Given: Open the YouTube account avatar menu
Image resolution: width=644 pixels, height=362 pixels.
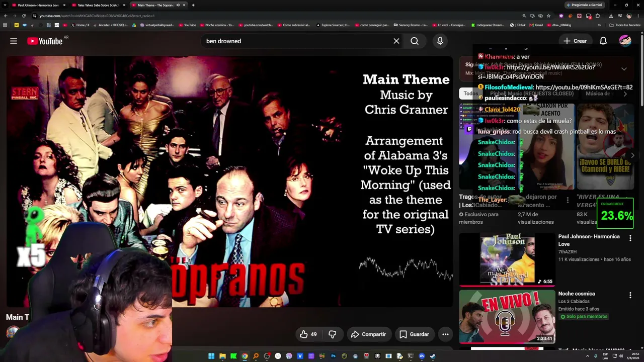Looking at the screenshot, I should pyautogui.click(x=625, y=41).
